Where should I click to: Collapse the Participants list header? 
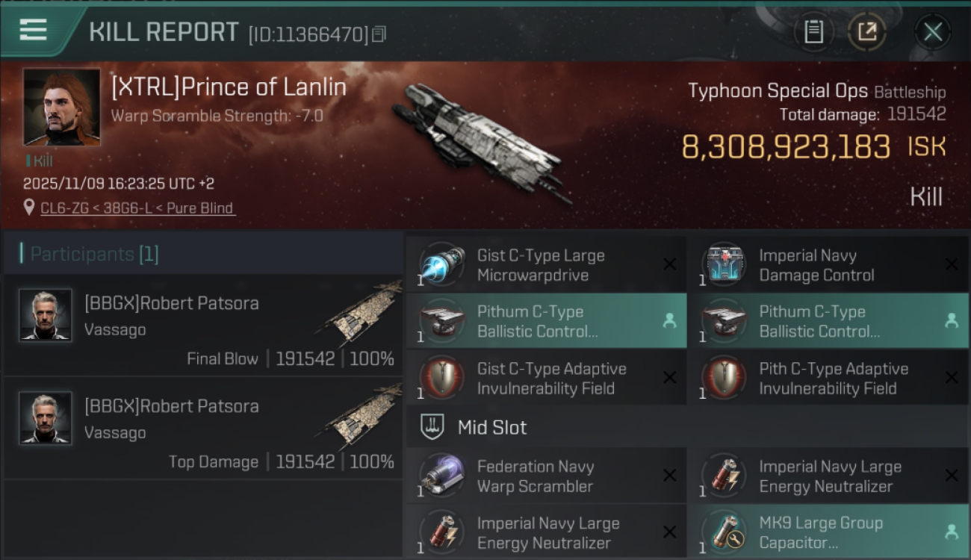(x=94, y=254)
